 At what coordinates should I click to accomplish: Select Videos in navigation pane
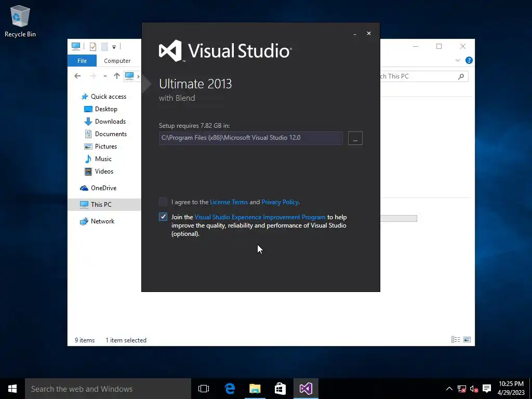pos(99,171)
